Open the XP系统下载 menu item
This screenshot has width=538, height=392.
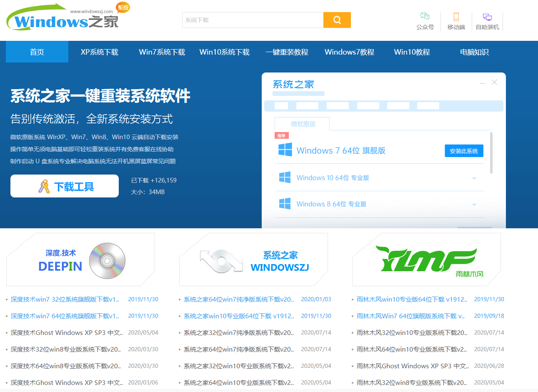coord(100,52)
